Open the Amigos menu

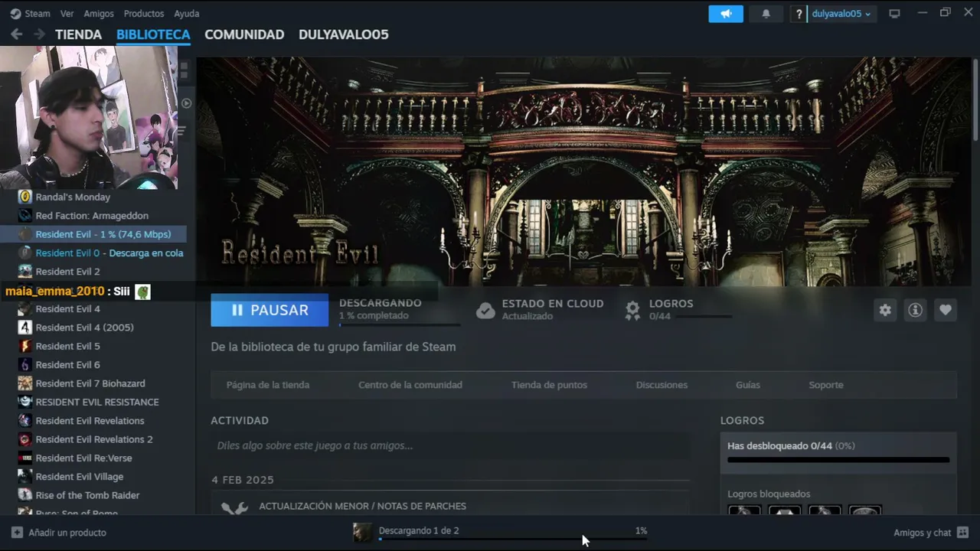point(99,13)
